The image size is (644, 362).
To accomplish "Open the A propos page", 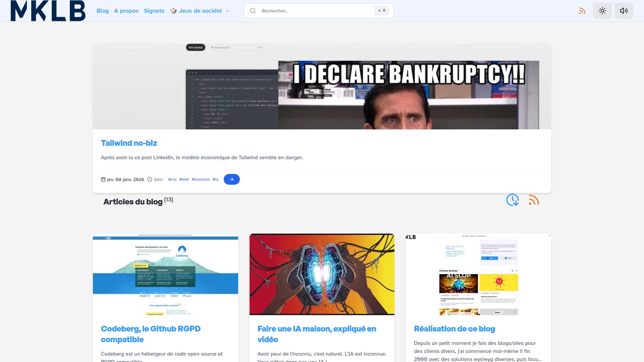I will point(126,11).
